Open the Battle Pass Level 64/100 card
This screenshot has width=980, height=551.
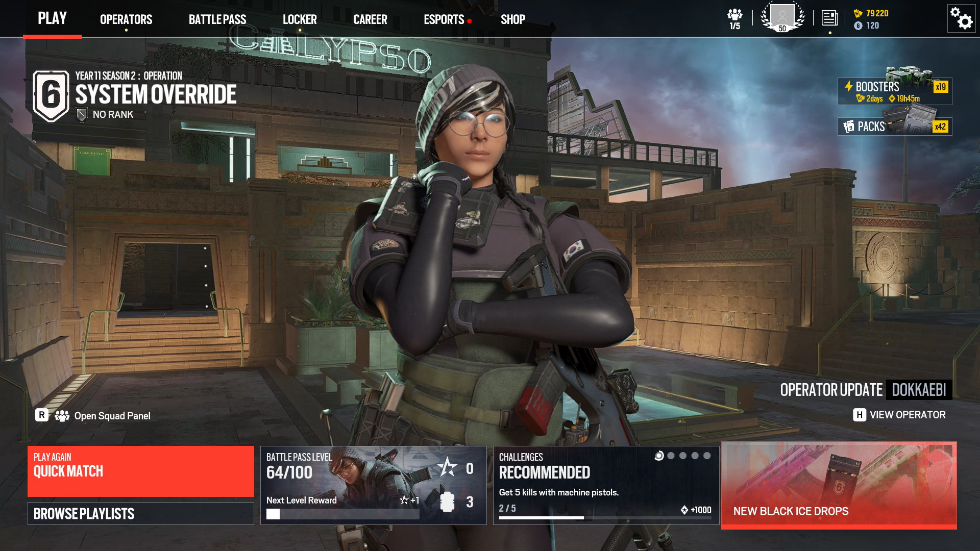(x=374, y=485)
